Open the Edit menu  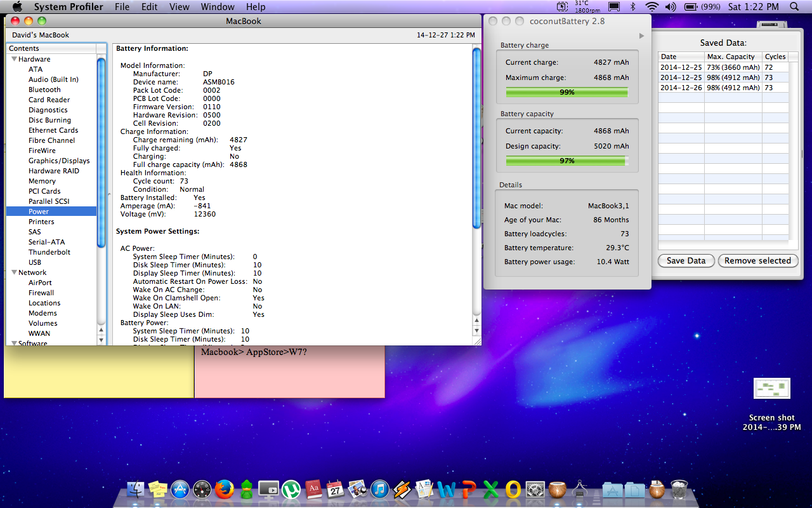pyautogui.click(x=150, y=7)
